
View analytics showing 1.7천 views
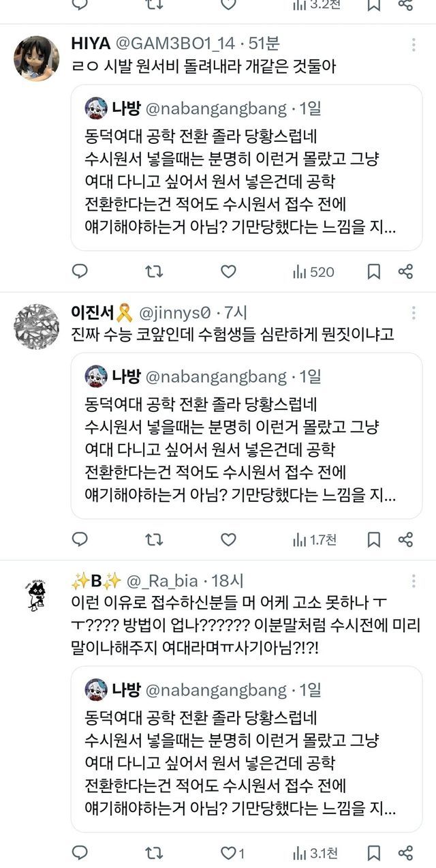pyautogui.click(x=314, y=540)
